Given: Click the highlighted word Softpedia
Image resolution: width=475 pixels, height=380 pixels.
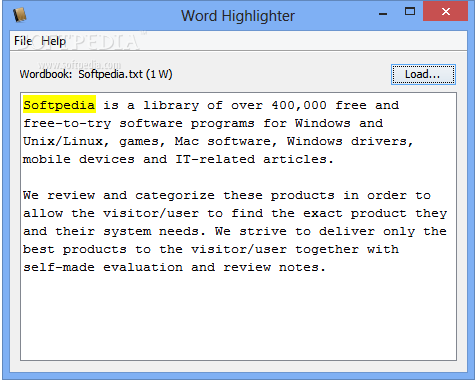Looking at the screenshot, I should tap(59, 105).
